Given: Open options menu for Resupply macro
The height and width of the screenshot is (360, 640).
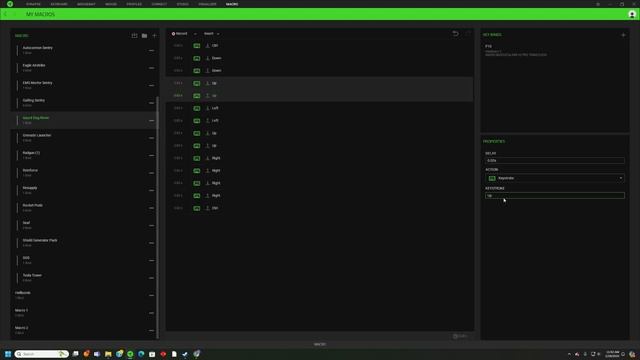Looking at the screenshot, I should [x=151, y=191].
